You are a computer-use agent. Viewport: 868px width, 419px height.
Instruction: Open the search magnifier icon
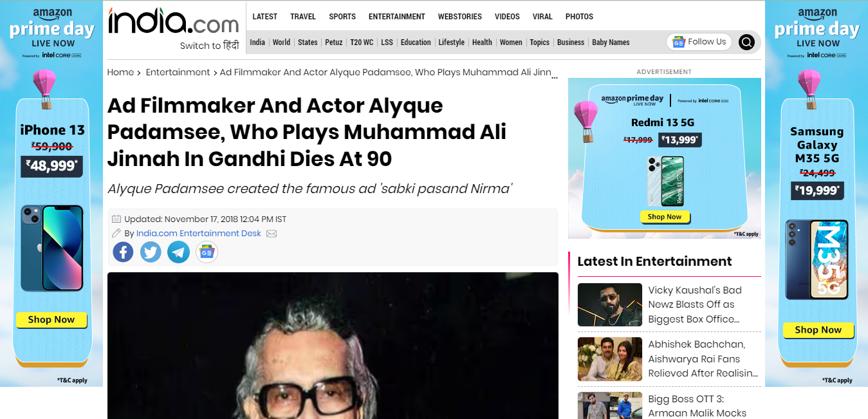pos(746,42)
